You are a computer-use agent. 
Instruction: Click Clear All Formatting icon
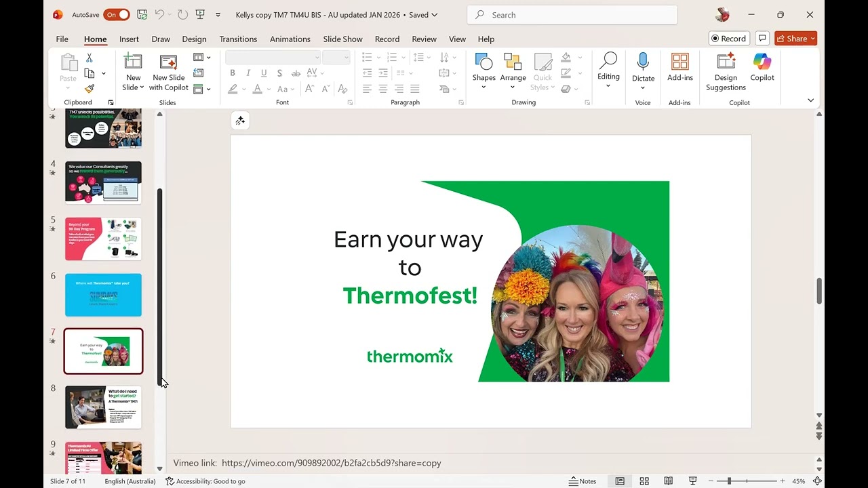click(x=342, y=89)
